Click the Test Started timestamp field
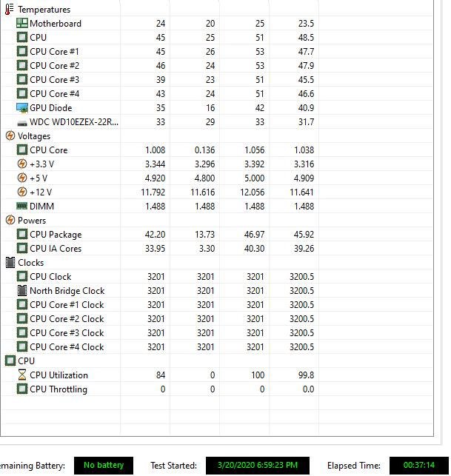 coord(258,465)
